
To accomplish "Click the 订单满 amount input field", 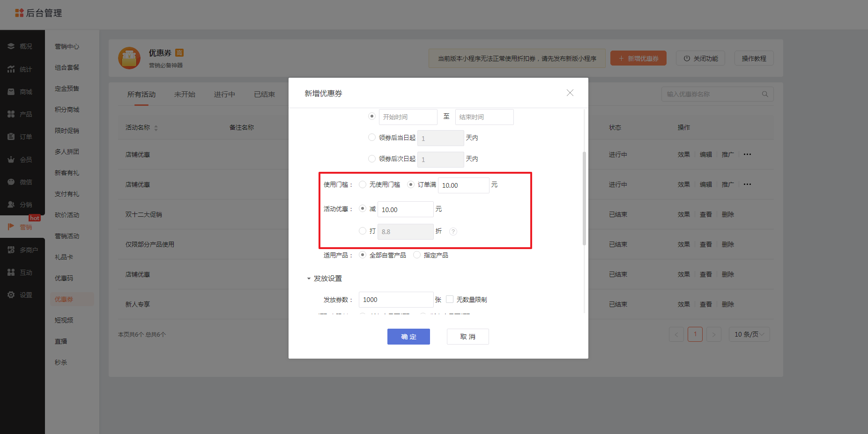I will 464,185.
